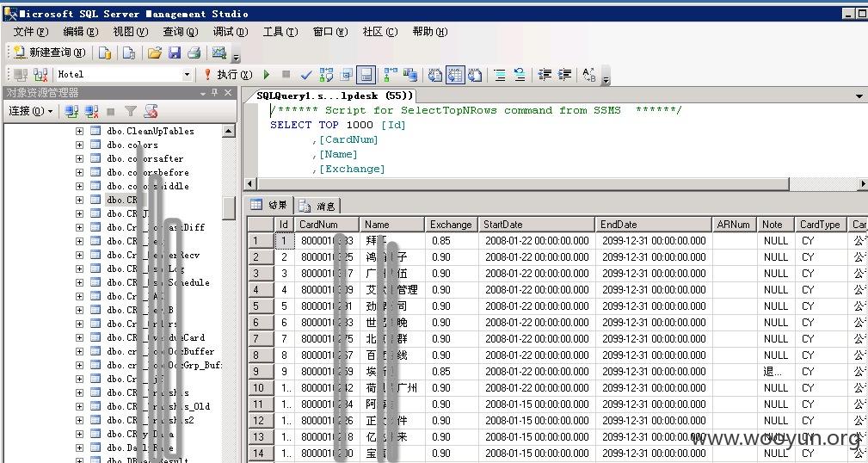Click the 0.85 Exchange cell in row 1
The width and height of the screenshot is (868, 463).
click(x=452, y=241)
